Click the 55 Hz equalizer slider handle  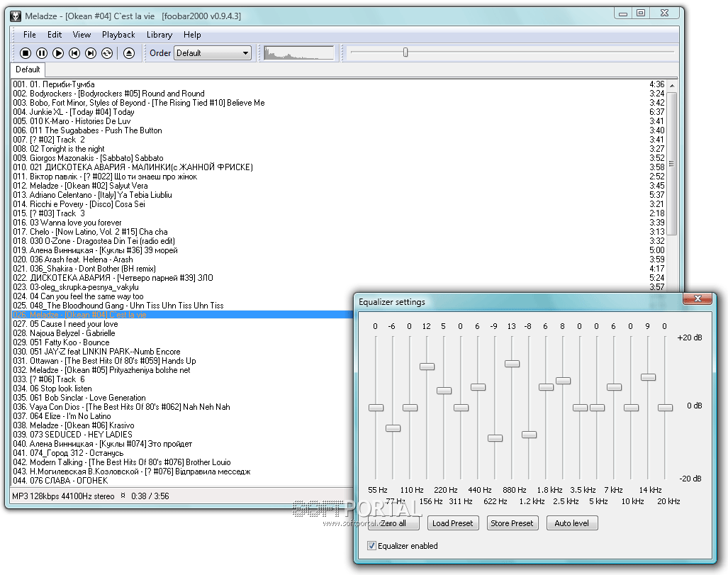376,408
